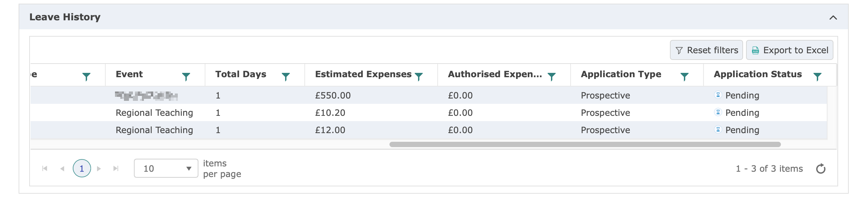This screenshot has width=868, height=199.
Task: Click the Reset filters button
Action: [x=706, y=50]
